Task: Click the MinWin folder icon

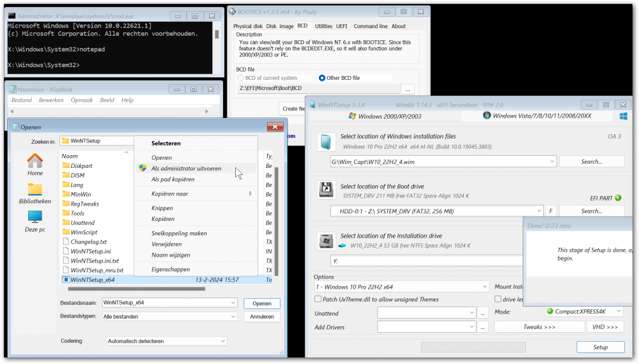Action: pyautogui.click(x=66, y=194)
